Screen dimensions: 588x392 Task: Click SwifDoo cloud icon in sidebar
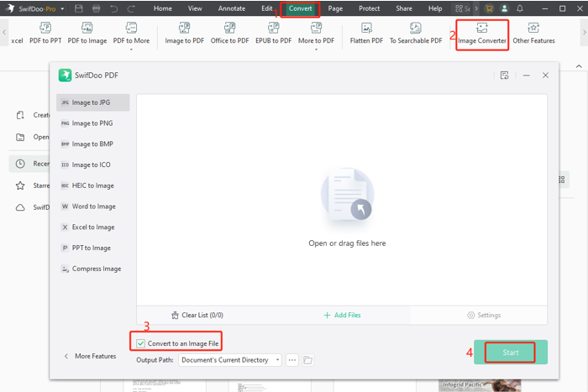(20, 207)
